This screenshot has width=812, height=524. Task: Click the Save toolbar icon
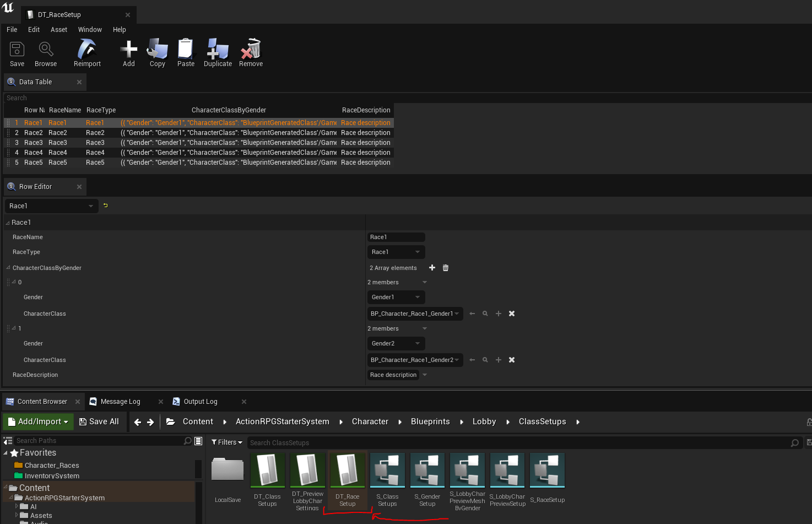[x=17, y=53]
